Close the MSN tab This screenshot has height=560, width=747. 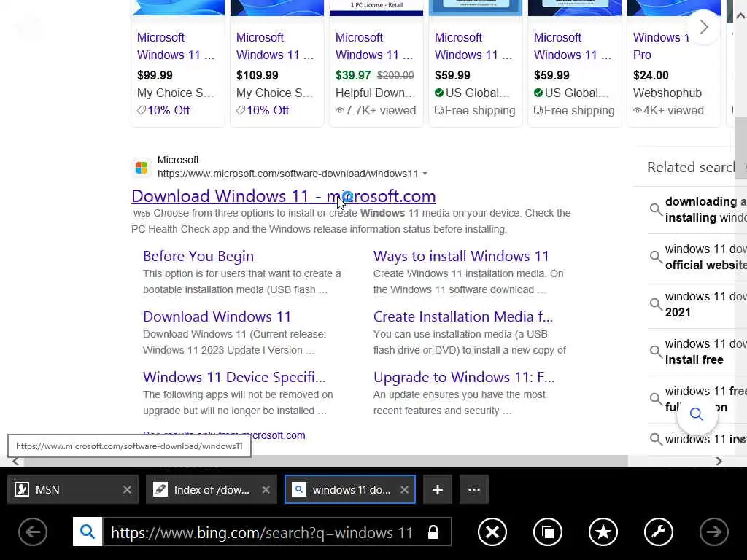[127, 489]
